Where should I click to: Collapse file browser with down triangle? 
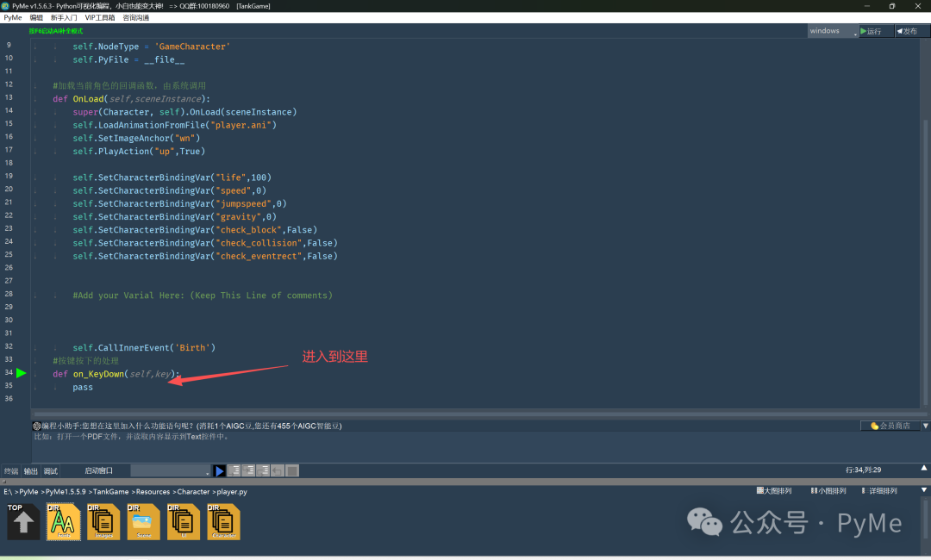924,490
